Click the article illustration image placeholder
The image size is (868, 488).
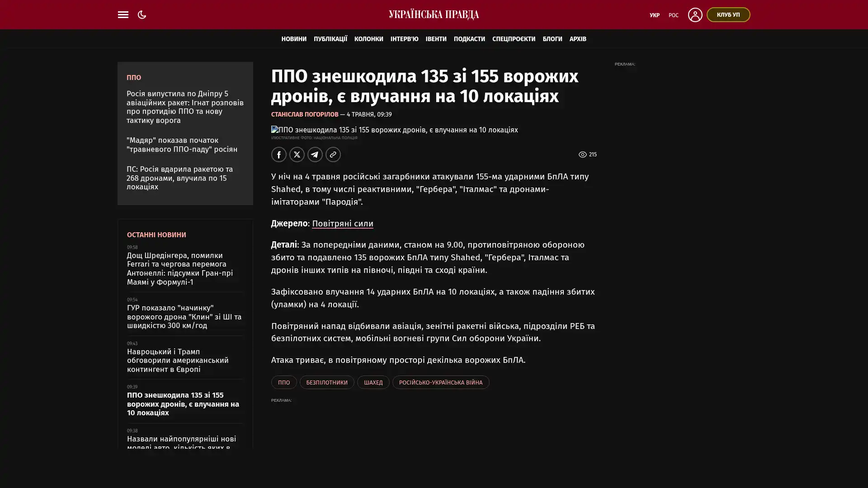[x=395, y=130]
